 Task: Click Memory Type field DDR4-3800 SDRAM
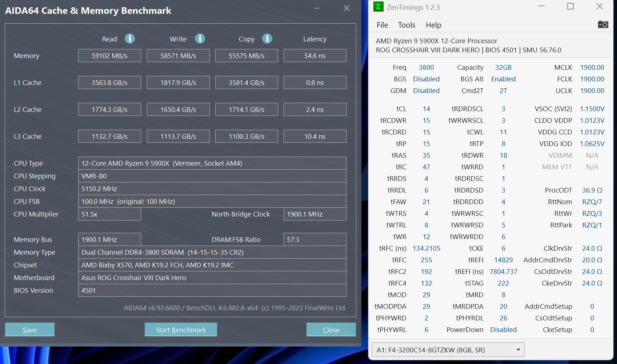tap(212, 252)
